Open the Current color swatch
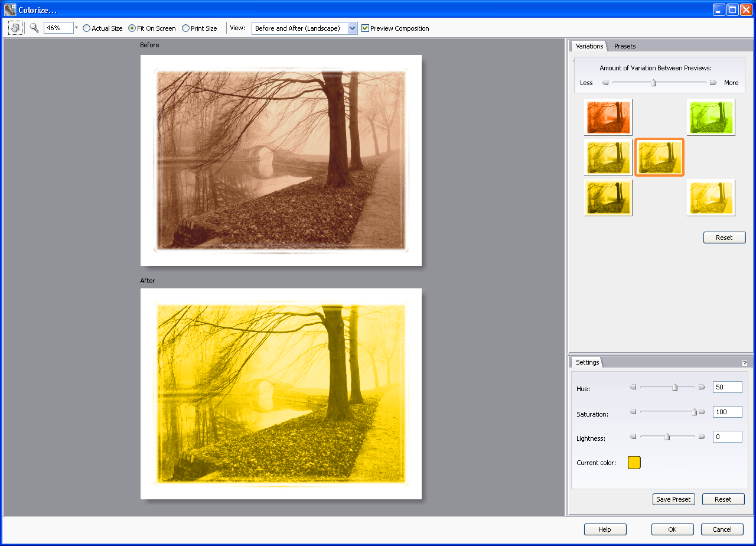 coord(634,463)
